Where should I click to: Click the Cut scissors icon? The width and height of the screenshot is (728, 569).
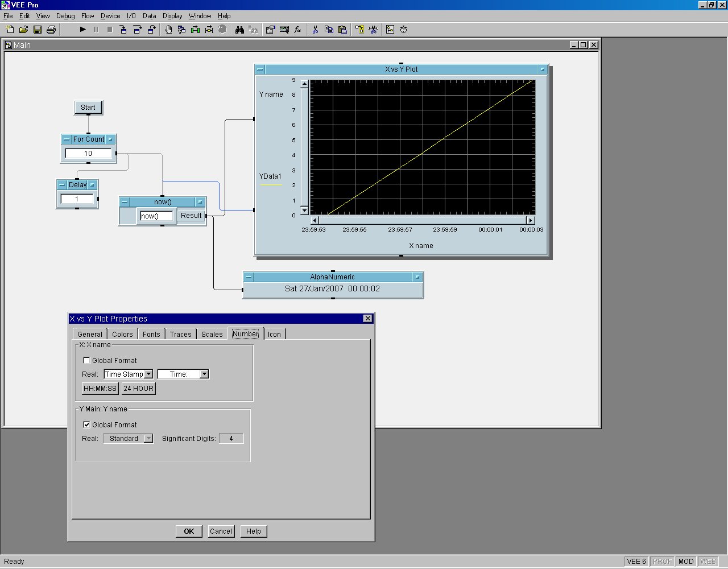click(315, 30)
